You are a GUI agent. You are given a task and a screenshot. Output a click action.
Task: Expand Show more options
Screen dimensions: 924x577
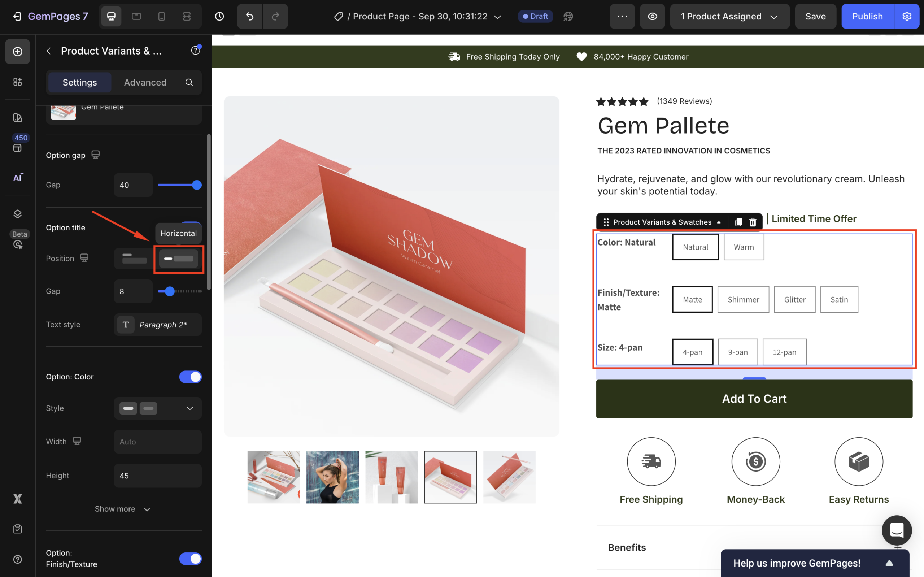click(x=122, y=509)
